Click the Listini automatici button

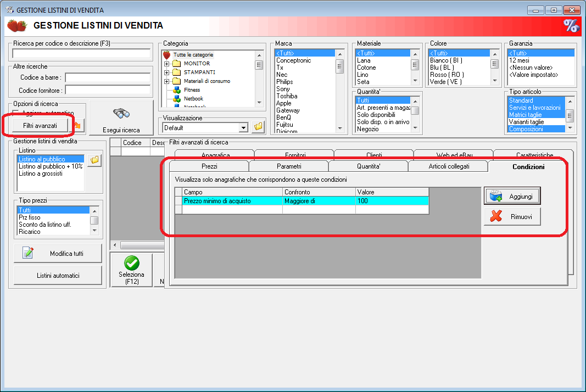(58, 276)
